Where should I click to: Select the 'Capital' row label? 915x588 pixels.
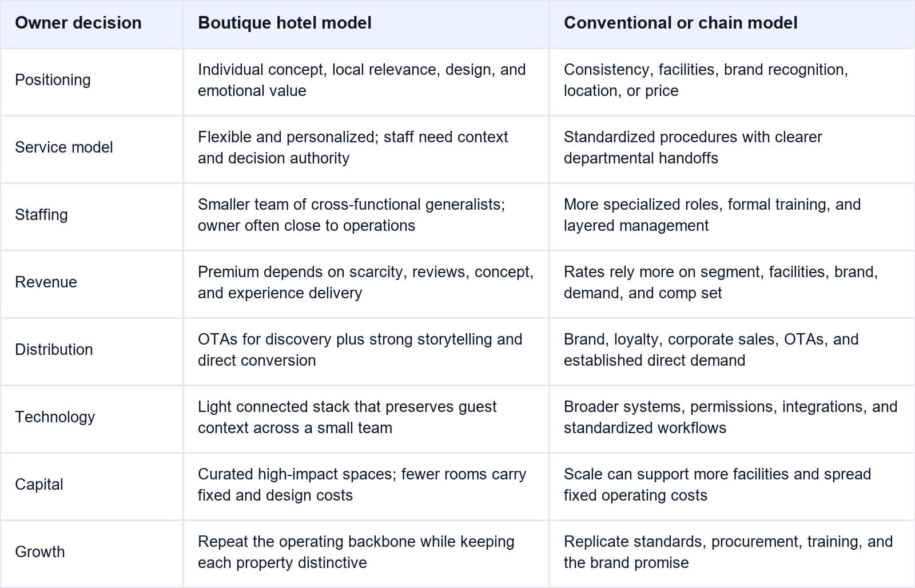pyautogui.click(x=39, y=485)
